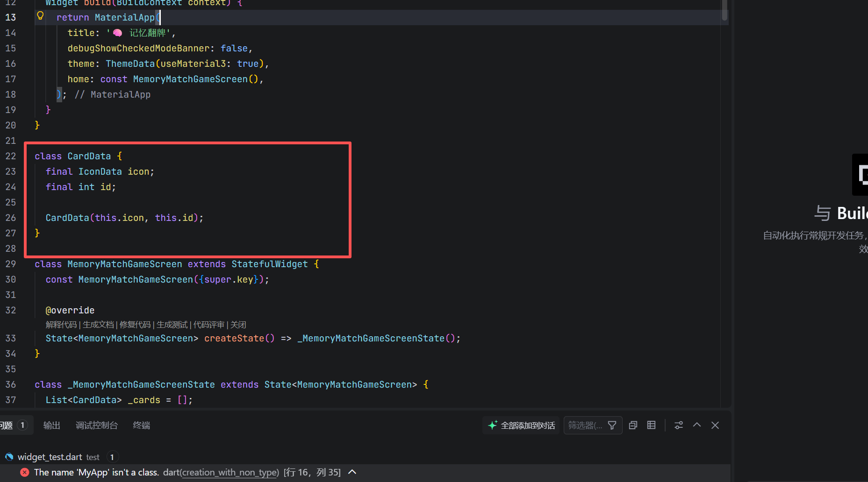Open the 问题 problems tab
868x482 pixels.
[x=14, y=425]
